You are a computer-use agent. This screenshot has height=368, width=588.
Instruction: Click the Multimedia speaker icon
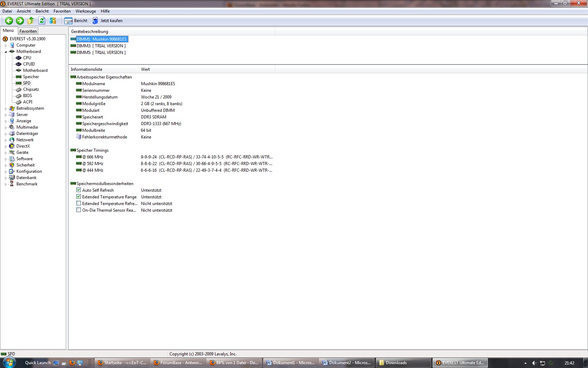coord(12,127)
